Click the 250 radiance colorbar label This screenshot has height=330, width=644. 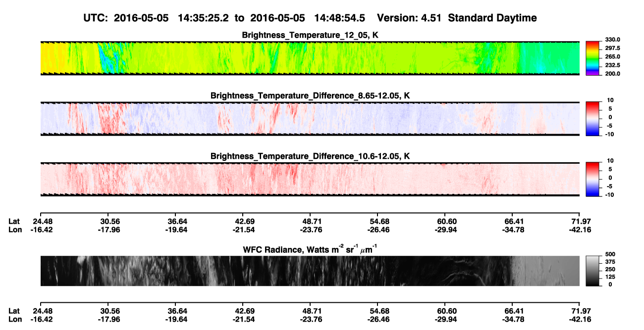coord(610,269)
